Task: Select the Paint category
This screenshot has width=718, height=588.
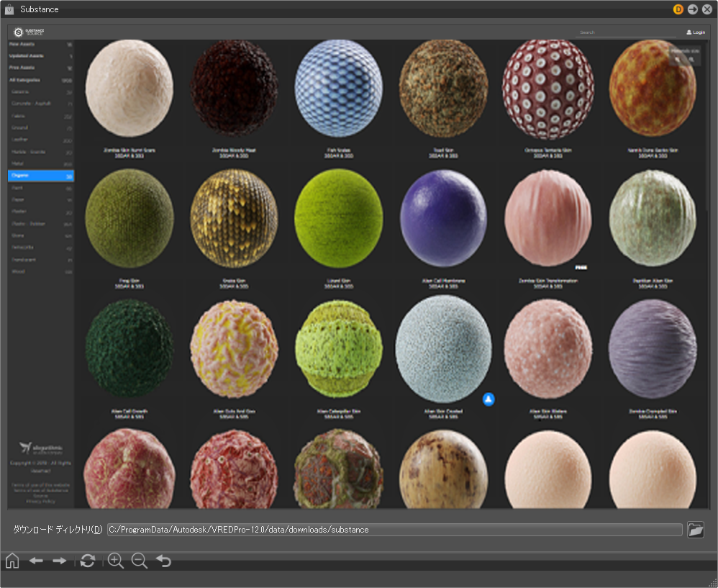Action: tap(41, 188)
